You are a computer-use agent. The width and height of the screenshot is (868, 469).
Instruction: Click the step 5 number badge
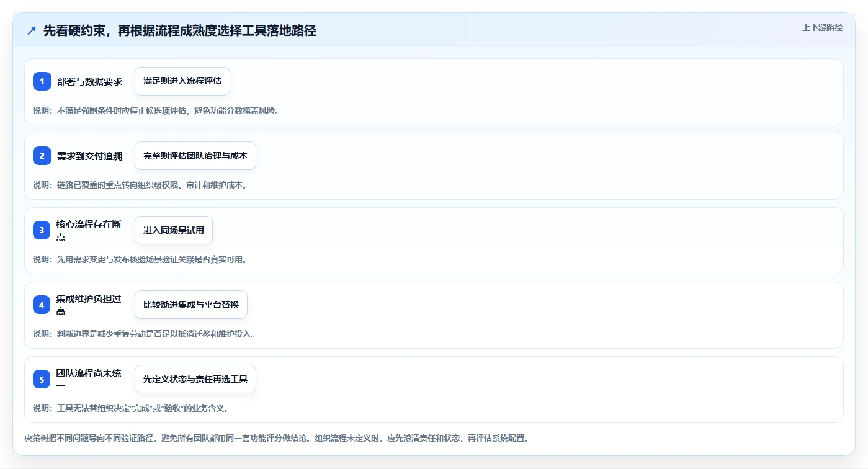pyautogui.click(x=42, y=379)
